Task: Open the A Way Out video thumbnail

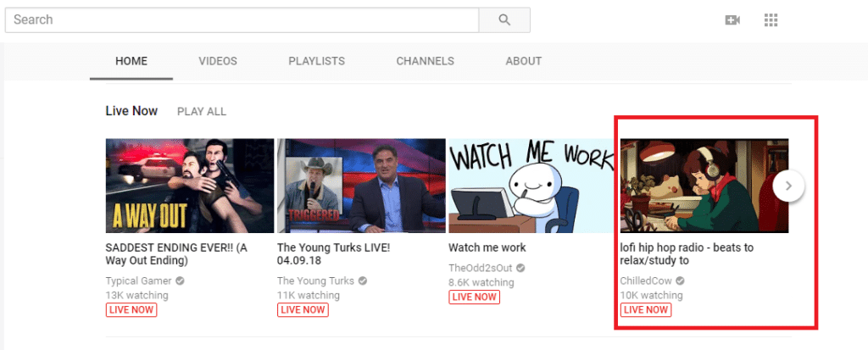Action: point(190,186)
